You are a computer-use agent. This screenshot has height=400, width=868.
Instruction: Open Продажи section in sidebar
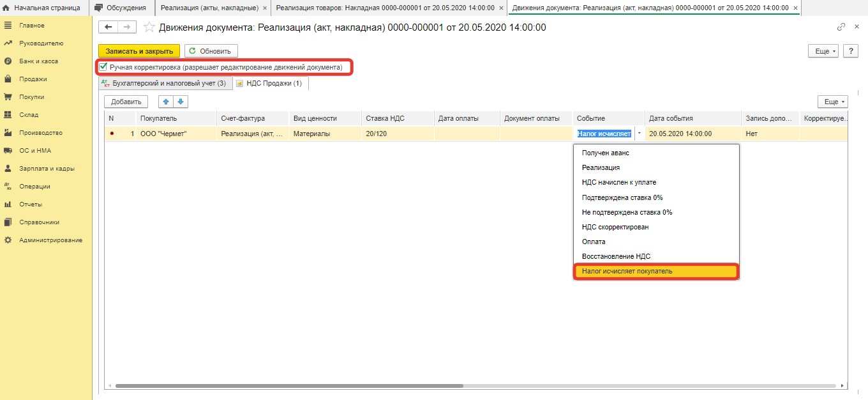point(33,79)
